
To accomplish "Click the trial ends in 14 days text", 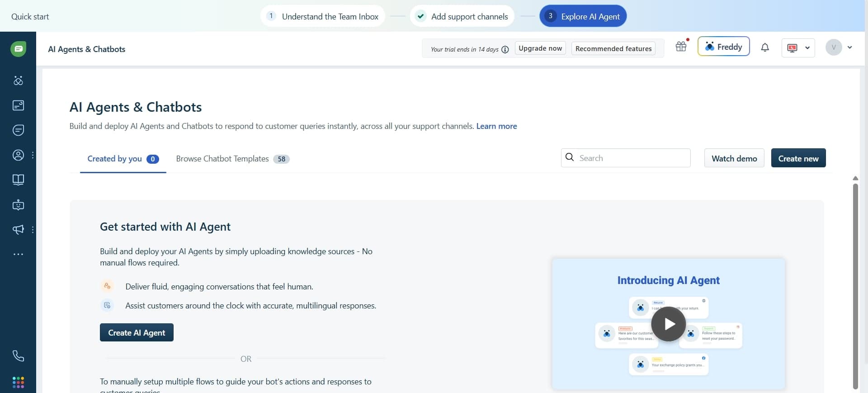I will pos(464,49).
